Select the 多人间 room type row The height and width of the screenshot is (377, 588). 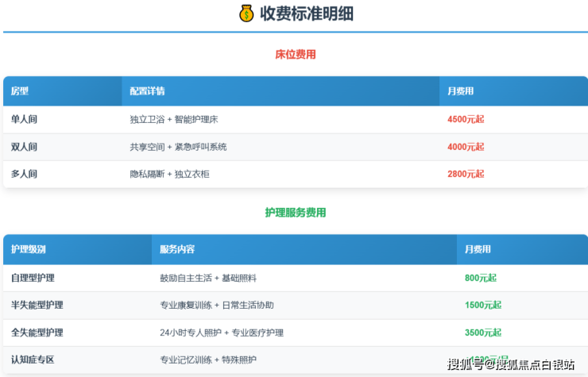[24, 174]
